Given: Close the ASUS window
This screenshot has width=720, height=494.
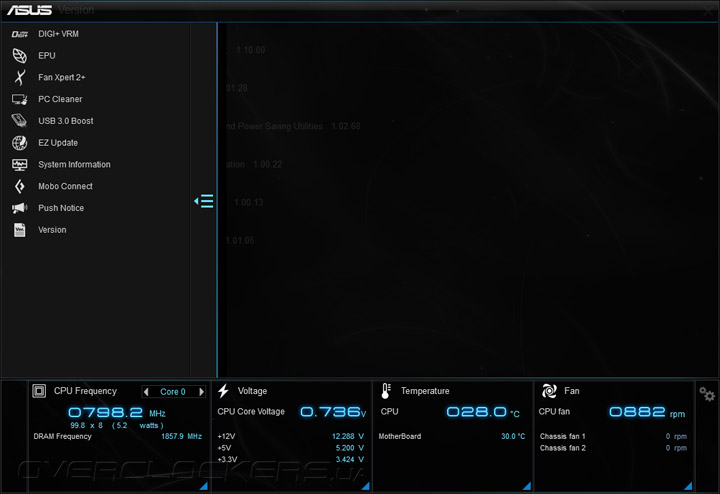Looking at the screenshot, I should coord(709,10).
